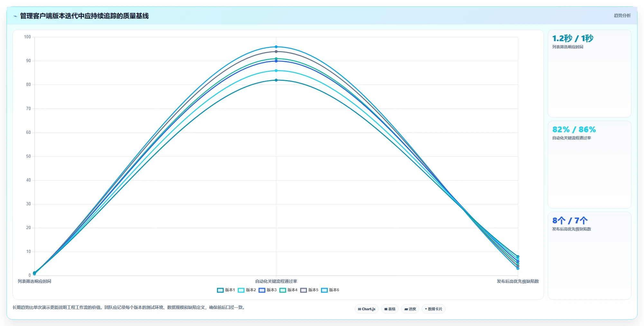Click the trend icon beside the page title

point(15,16)
